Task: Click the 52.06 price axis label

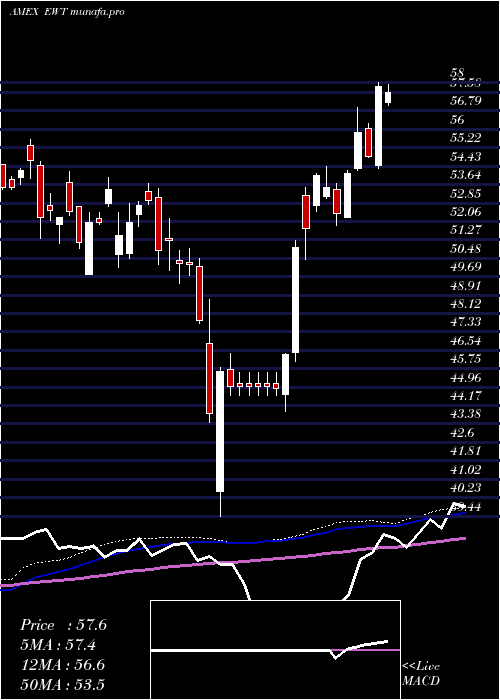Action: (466, 212)
